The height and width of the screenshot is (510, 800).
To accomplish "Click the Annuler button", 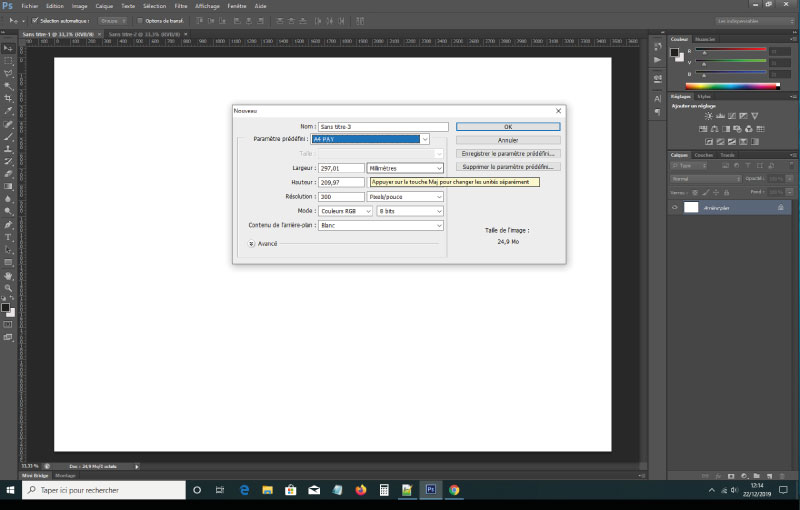I will coord(508,140).
